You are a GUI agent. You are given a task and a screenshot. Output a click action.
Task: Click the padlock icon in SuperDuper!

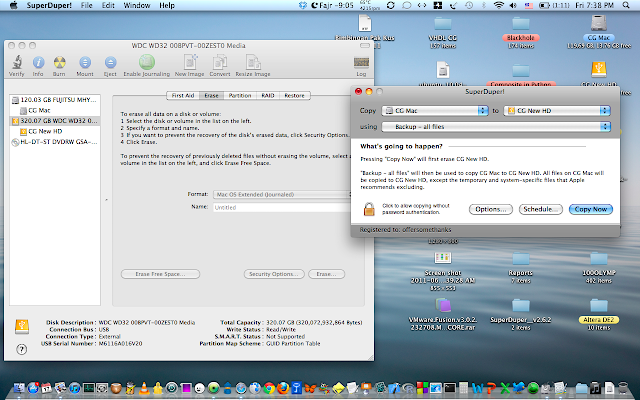tap(369, 209)
